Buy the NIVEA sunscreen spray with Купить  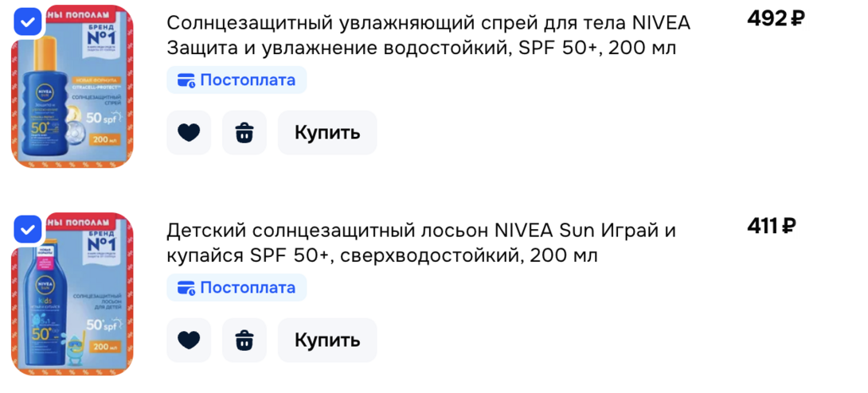coord(327,133)
